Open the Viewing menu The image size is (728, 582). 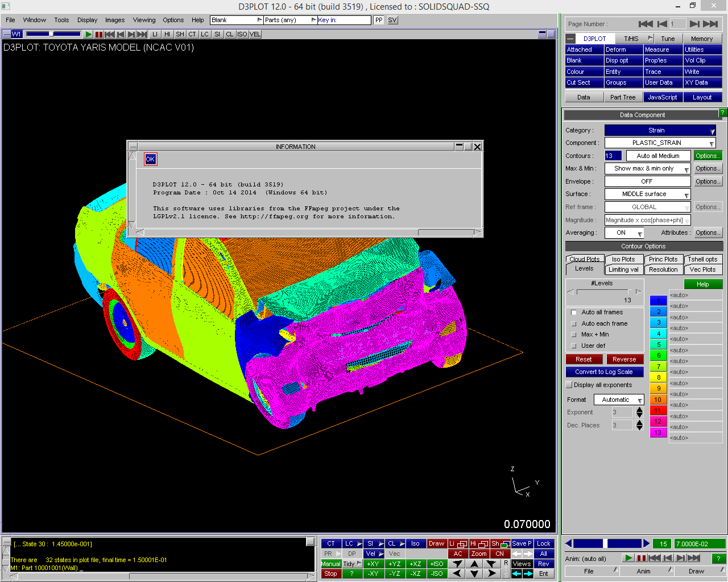pyautogui.click(x=144, y=20)
